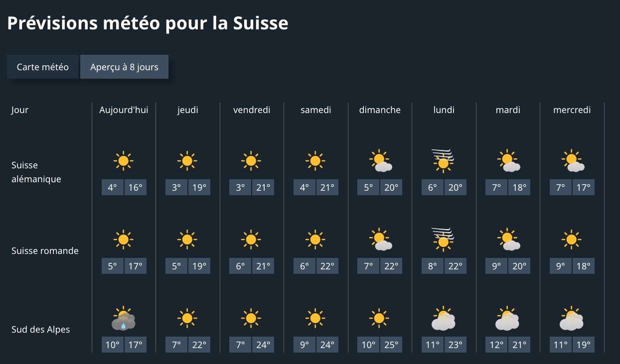The image size is (620, 364).
Task: Select the rain cloud icon for Sud des Alpes today
Action: pyautogui.click(x=123, y=318)
